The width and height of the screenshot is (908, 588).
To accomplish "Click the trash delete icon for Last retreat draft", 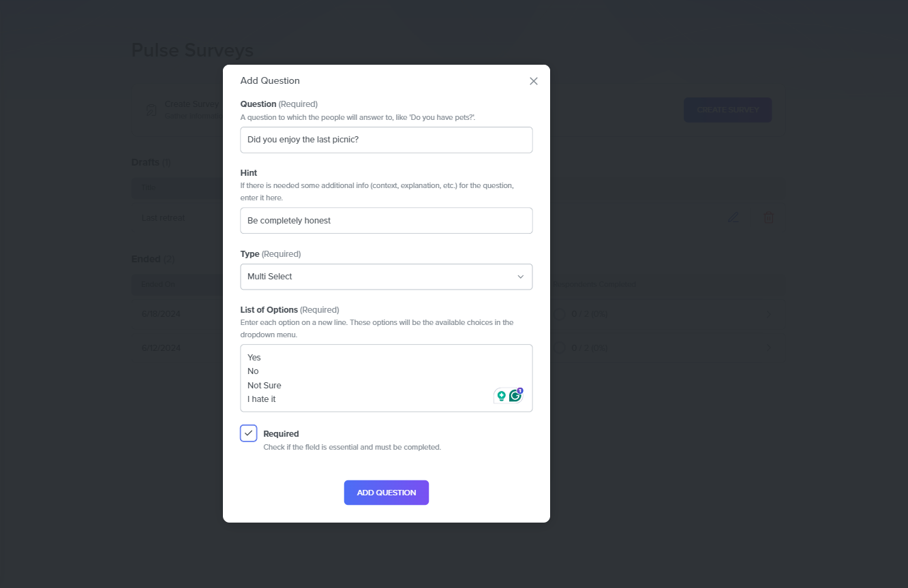I will (x=769, y=218).
